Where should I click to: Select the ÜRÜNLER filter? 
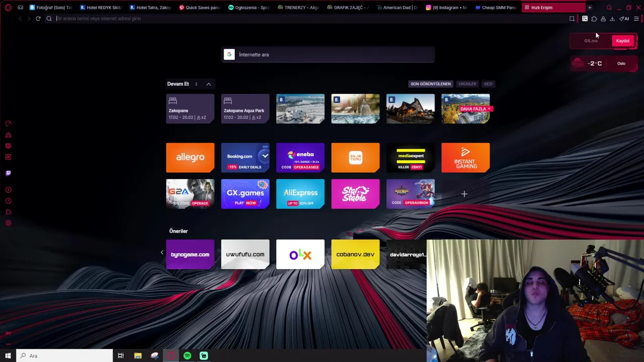tap(467, 84)
